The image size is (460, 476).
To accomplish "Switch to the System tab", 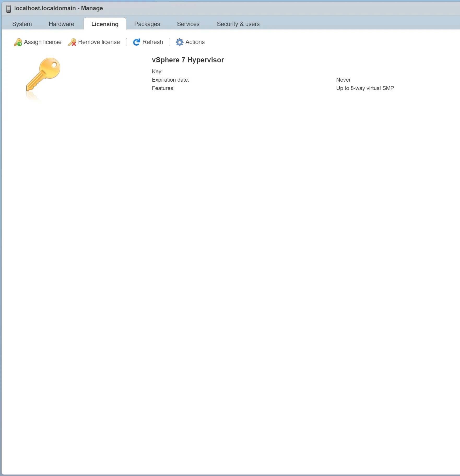I will click(x=22, y=24).
